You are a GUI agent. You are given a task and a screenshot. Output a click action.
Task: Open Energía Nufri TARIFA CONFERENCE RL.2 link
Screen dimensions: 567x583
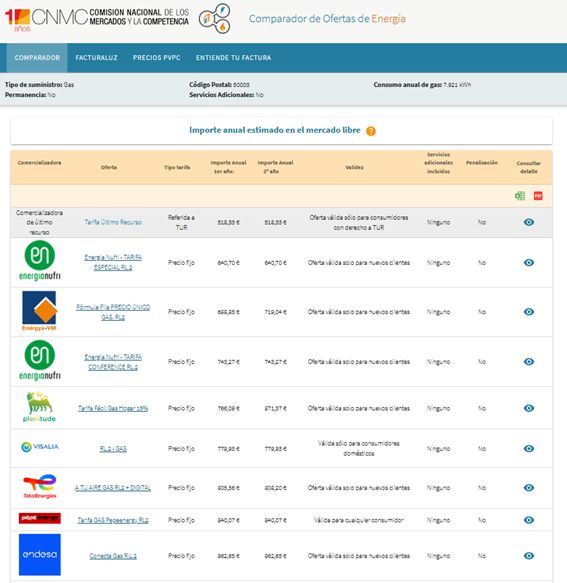tap(113, 362)
